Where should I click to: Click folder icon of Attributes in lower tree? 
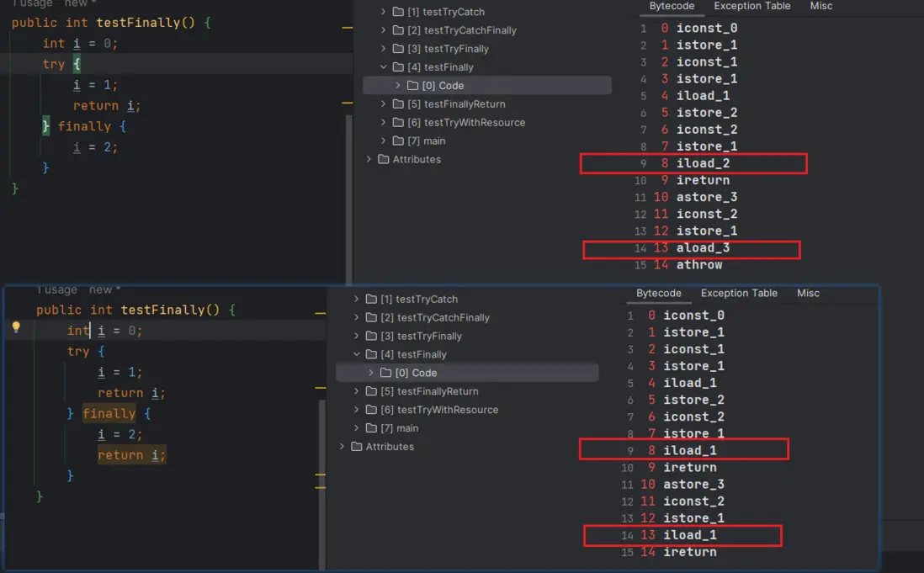357,447
